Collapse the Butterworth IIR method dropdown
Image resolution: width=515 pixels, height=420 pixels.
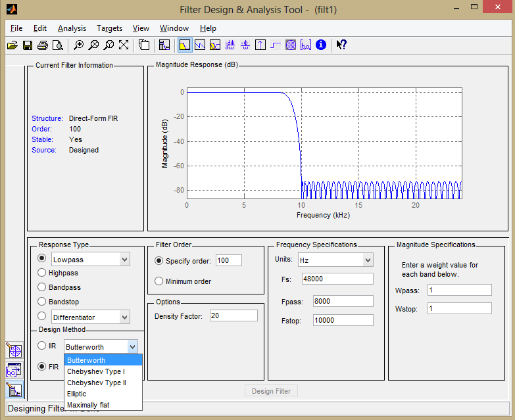[132, 347]
